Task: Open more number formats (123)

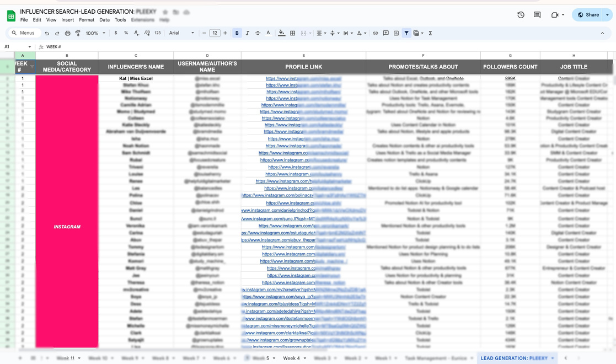Action: click(x=158, y=33)
